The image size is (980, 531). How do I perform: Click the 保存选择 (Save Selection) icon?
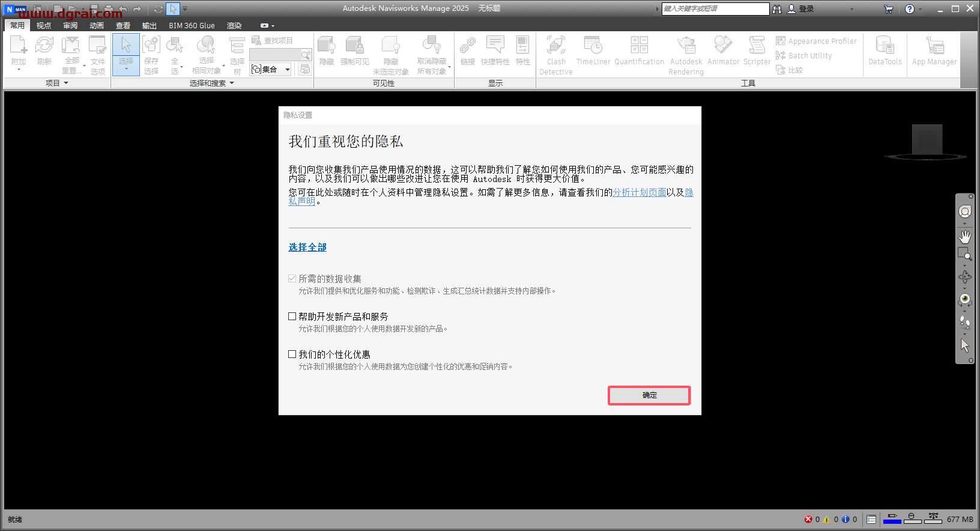(x=151, y=46)
